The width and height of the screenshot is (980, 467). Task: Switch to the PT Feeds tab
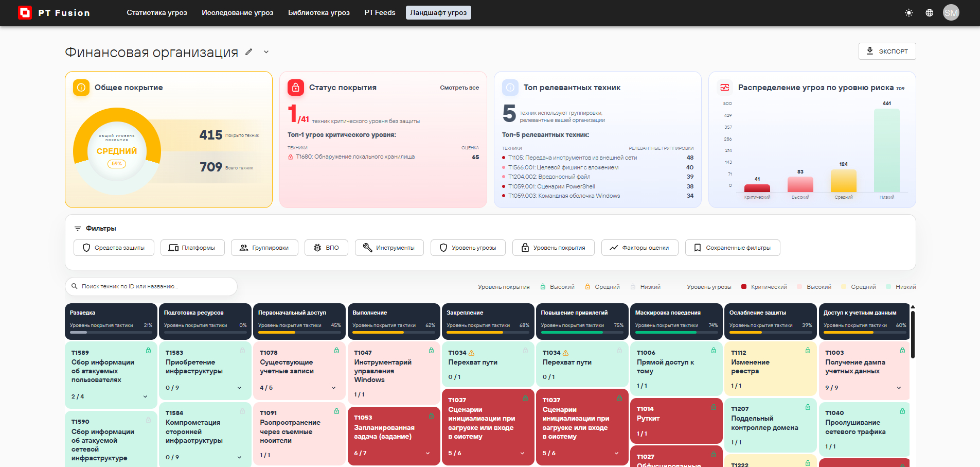coord(380,13)
